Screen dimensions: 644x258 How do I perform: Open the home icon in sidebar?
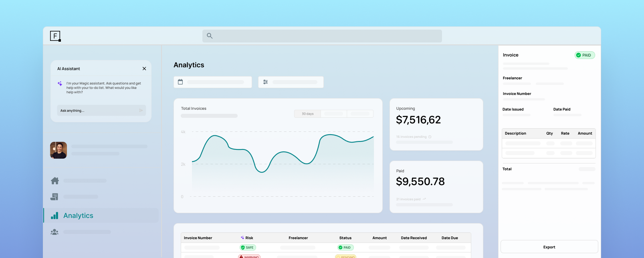click(x=55, y=181)
